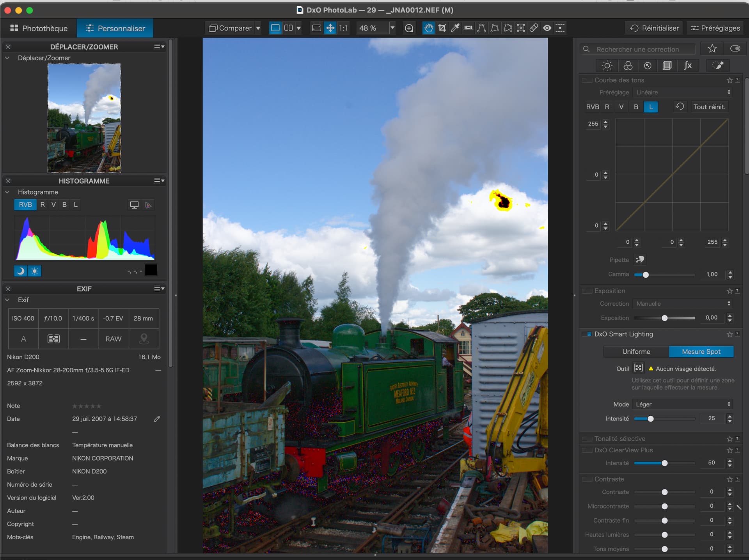
Task: Select the Crop tool in toolbar
Action: 442,28
